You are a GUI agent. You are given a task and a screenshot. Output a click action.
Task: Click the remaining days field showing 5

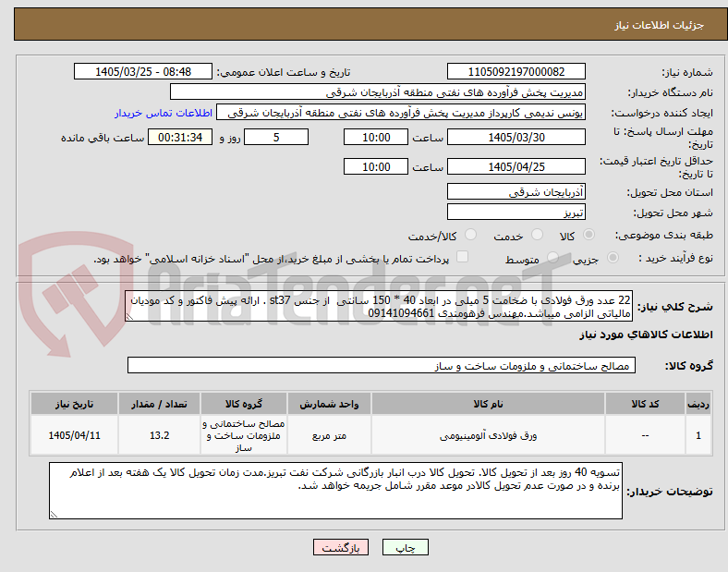coord(276,137)
